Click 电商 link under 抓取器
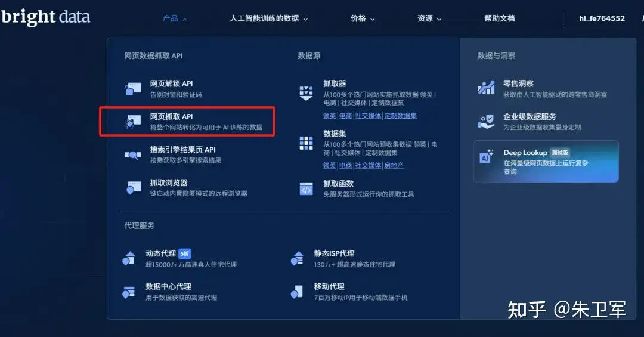The width and height of the screenshot is (644, 337). click(x=345, y=116)
